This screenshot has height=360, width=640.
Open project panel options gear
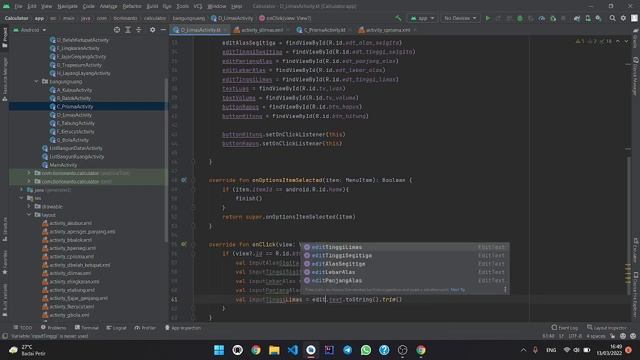click(x=152, y=30)
